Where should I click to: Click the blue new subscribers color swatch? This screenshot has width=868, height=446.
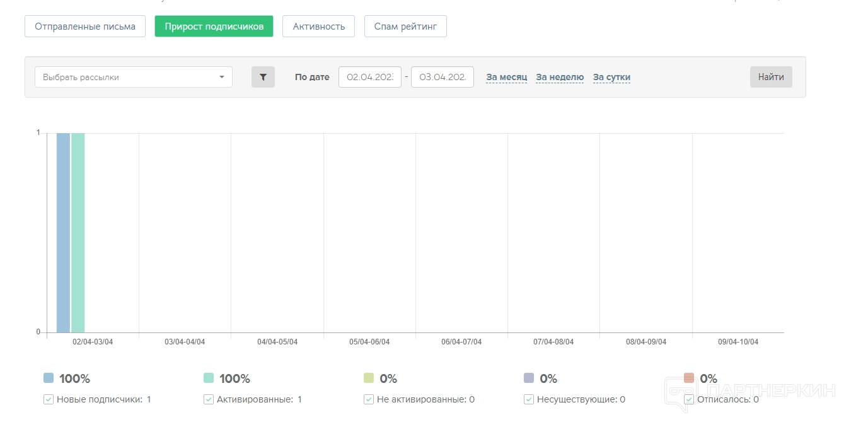(x=49, y=378)
